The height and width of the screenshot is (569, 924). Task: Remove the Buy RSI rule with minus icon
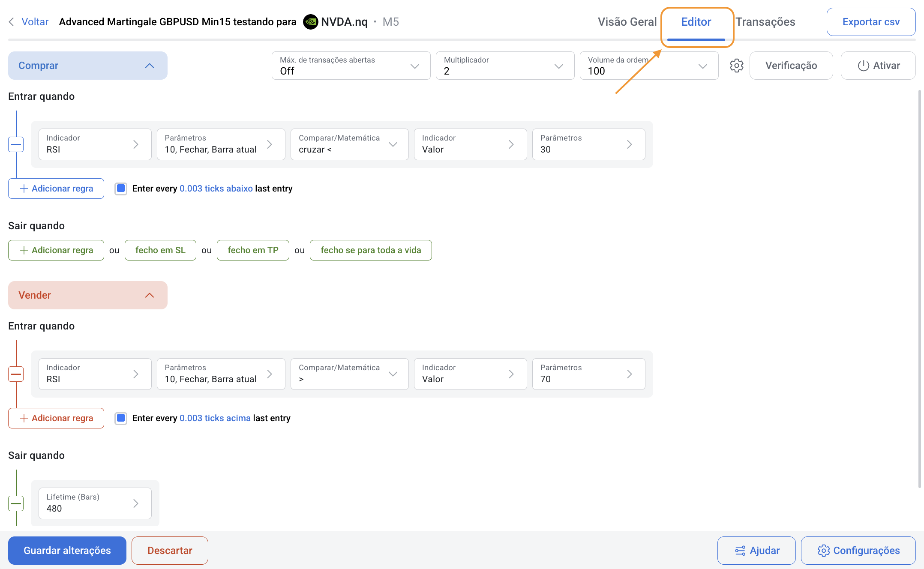pos(16,144)
